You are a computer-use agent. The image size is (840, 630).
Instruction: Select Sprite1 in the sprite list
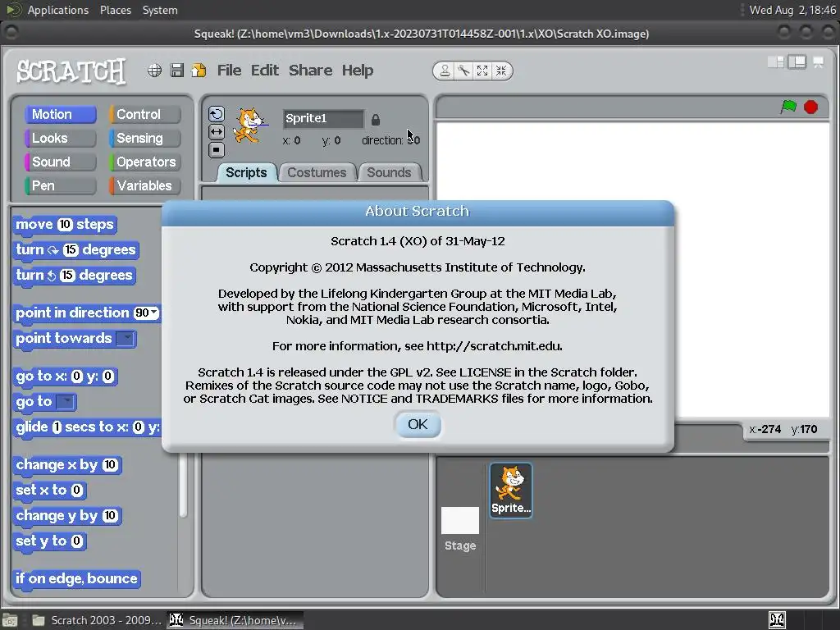coord(510,491)
